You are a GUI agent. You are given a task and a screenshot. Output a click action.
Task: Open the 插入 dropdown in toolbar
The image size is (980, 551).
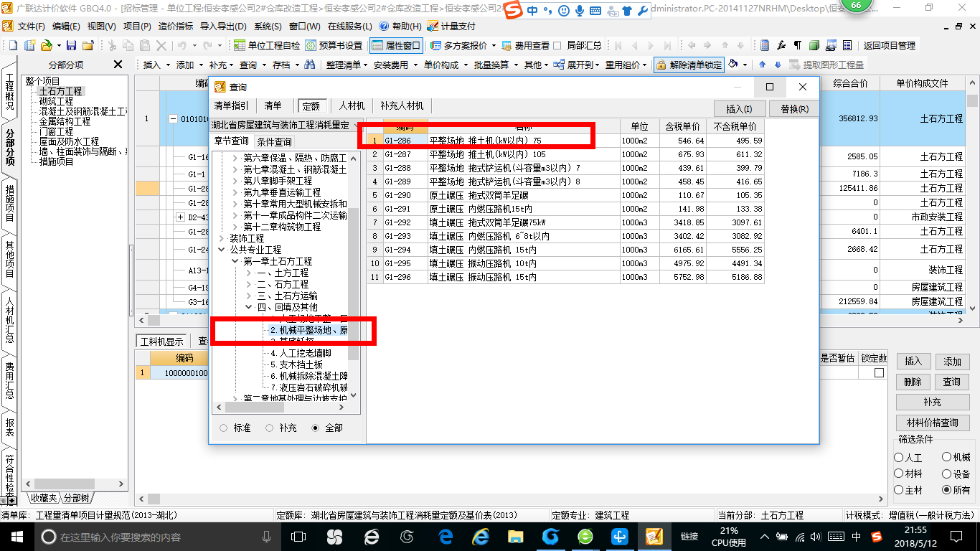[x=157, y=65]
